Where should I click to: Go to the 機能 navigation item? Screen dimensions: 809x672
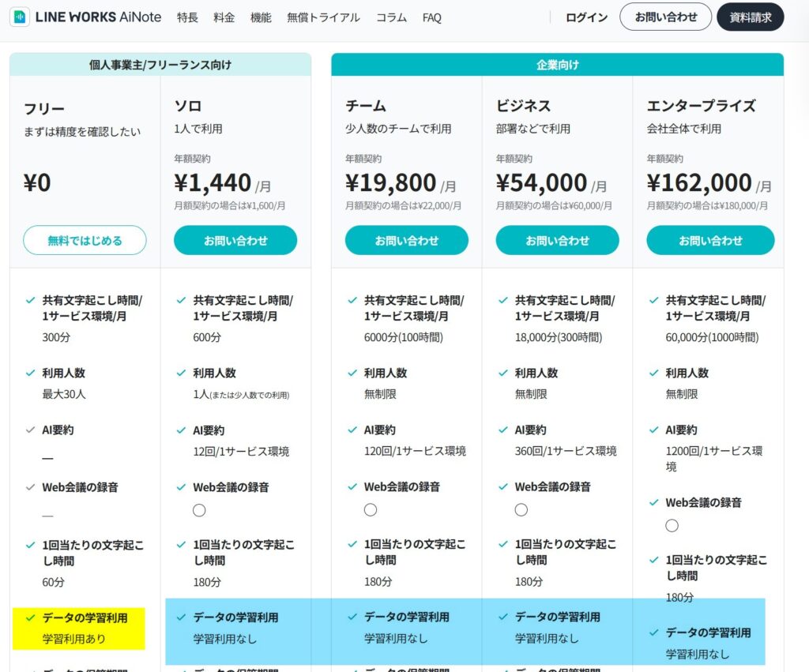click(261, 17)
